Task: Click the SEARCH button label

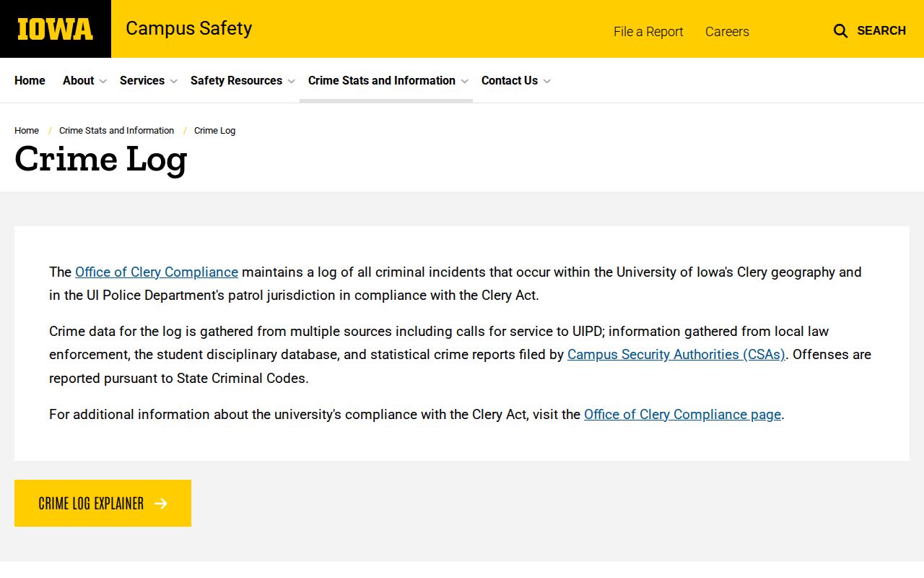Action: [881, 30]
